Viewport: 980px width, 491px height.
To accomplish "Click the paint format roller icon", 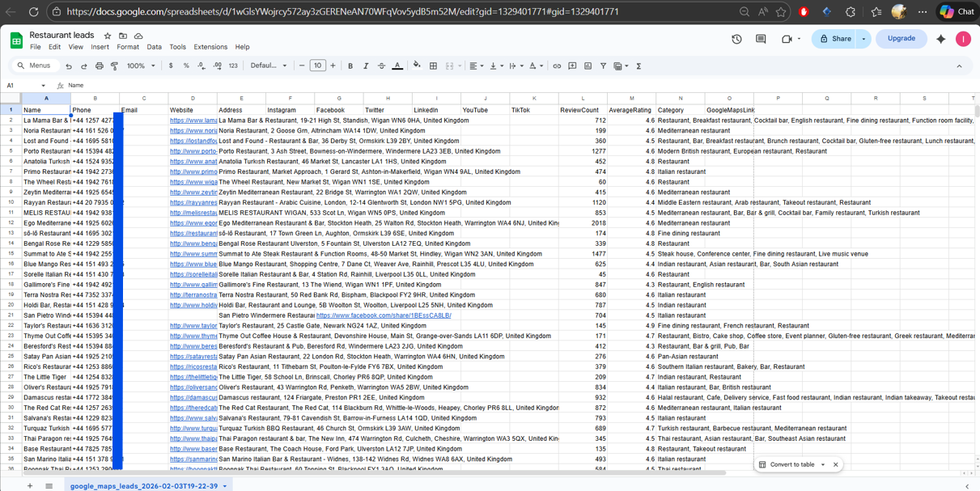I will click(114, 66).
